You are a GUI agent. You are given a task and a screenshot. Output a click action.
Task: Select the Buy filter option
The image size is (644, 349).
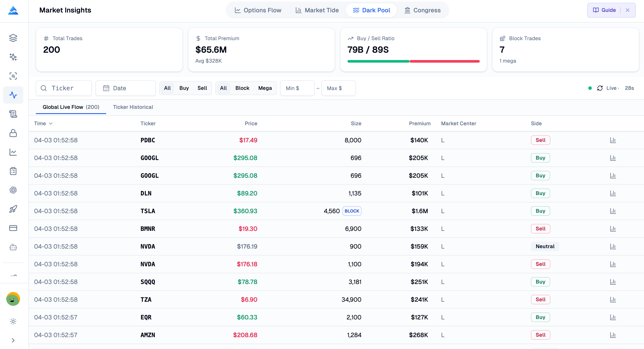pyautogui.click(x=184, y=88)
